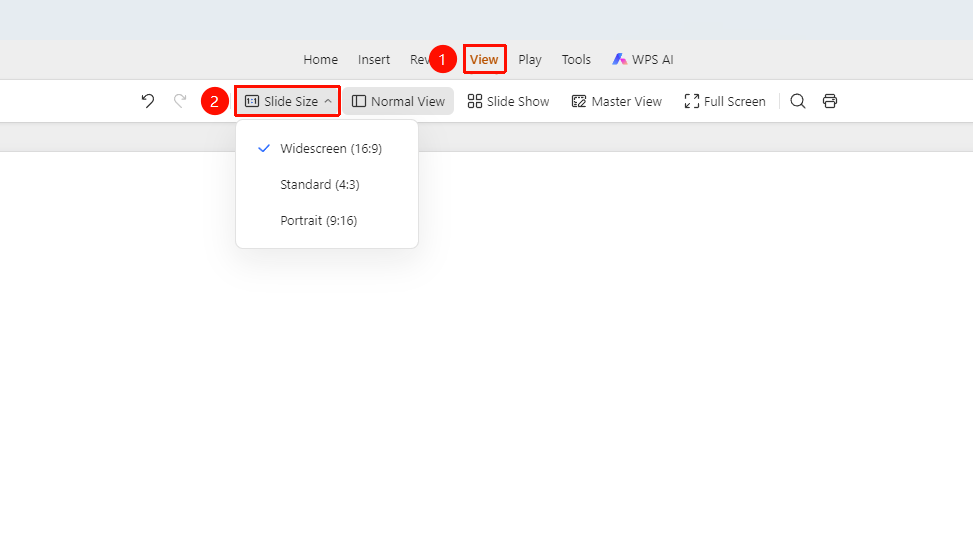
Task: Click the Print icon
Action: 830,101
